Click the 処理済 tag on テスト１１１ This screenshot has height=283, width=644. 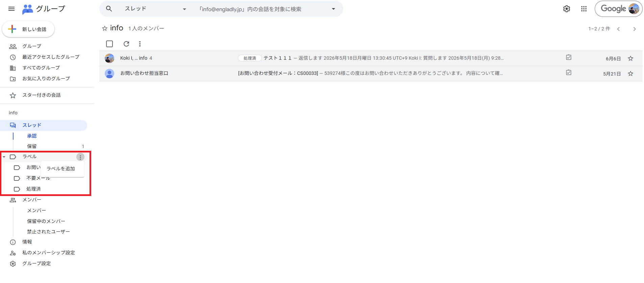click(x=250, y=58)
